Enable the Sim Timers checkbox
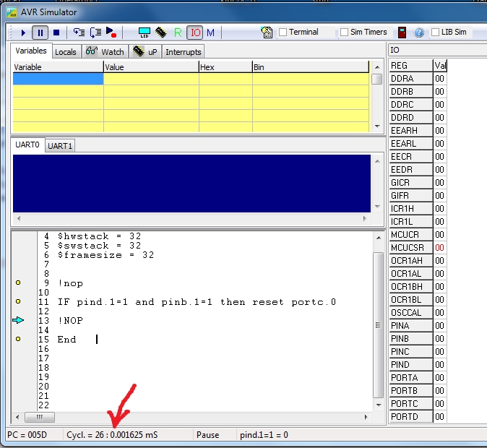Image resolution: width=487 pixels, height=448 pixels. pos(344,32)
